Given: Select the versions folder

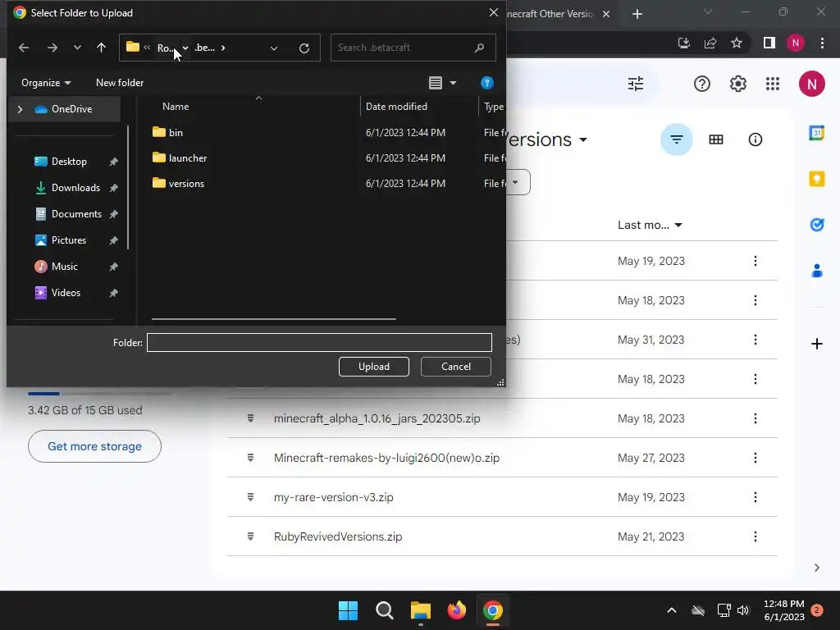Looking at the screenshot, I should tap(178, 183).
